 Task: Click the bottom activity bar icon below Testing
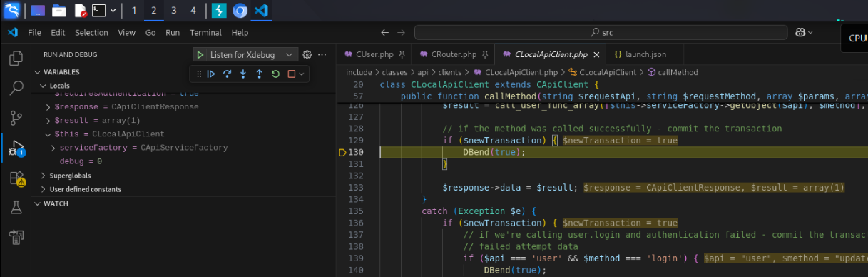(16, 237)
